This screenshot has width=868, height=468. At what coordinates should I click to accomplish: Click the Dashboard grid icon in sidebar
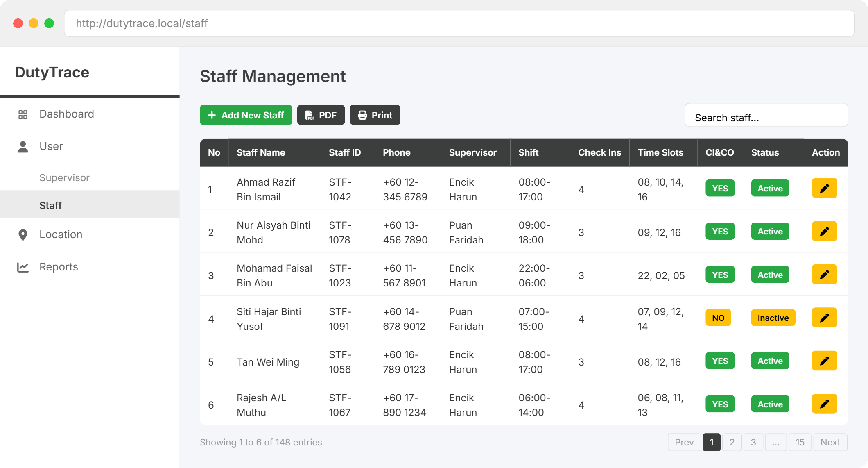click(x=23, y=114)
